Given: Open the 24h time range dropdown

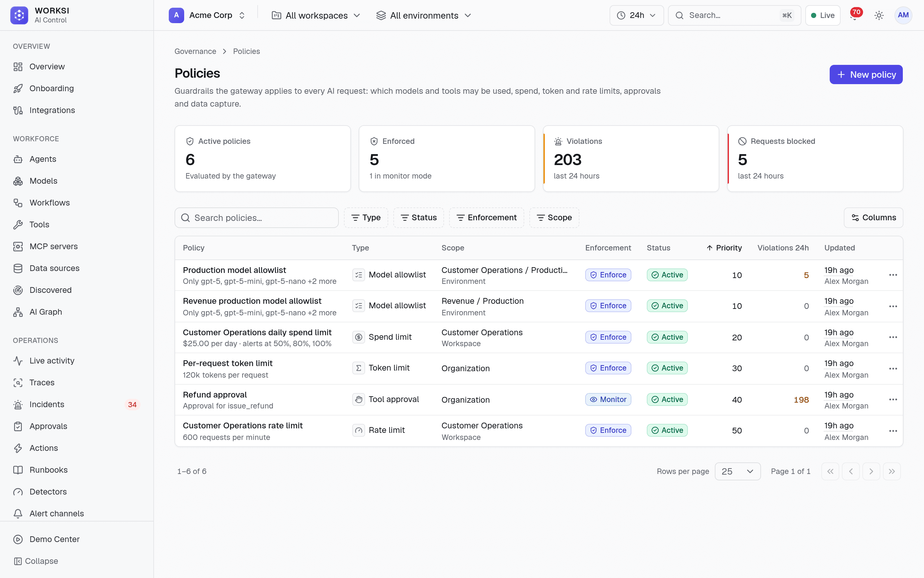Looking at the screenshot, I should click(636, 15).
